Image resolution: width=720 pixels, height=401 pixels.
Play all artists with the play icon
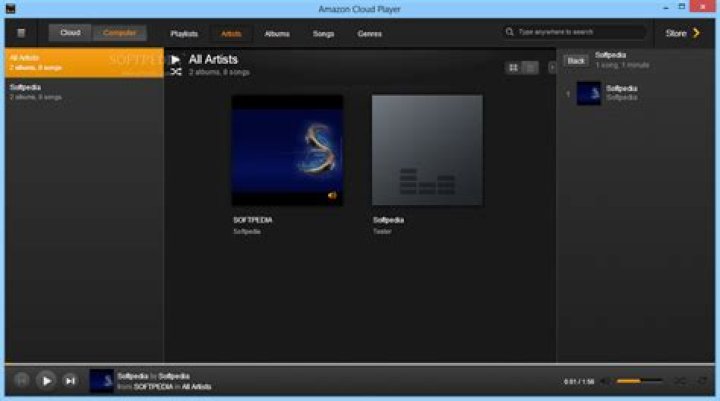tap(175, 59)
